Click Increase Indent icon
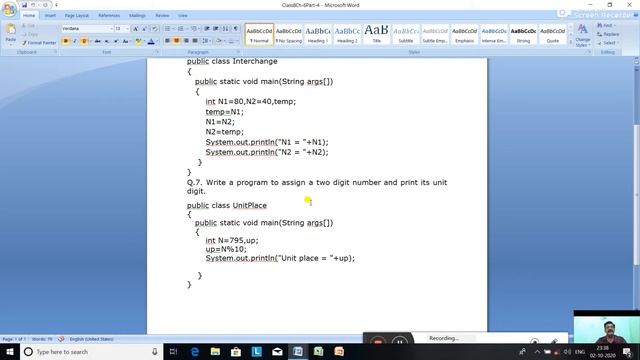This screenshot has width=640, height=360. pyautogui.click(x=216, y=29)
